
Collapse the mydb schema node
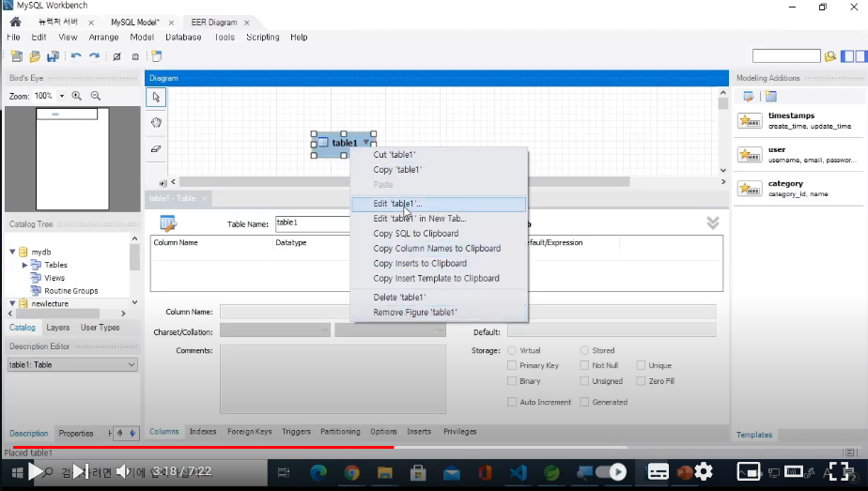12,252
